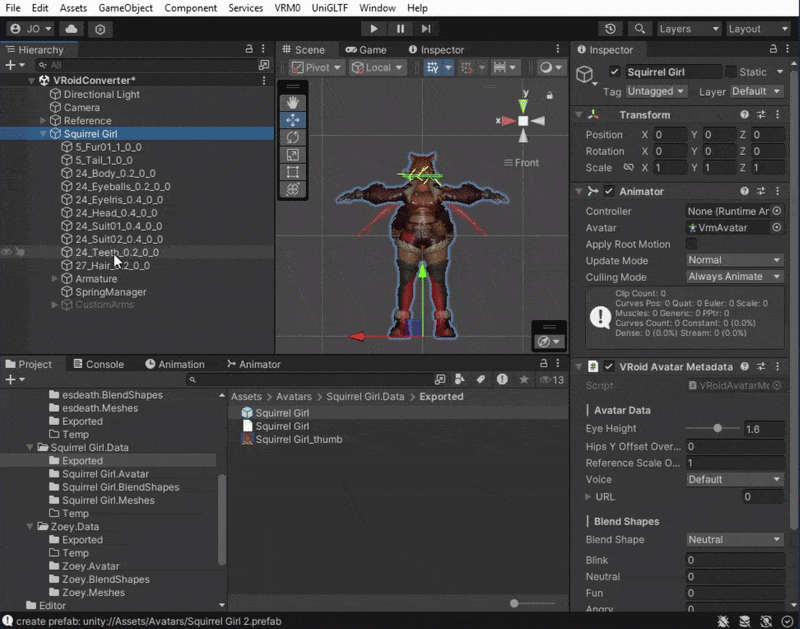This screenshot has height=629, width=800.
Task: Select the Hand view tool
Action: click(293, 103)
